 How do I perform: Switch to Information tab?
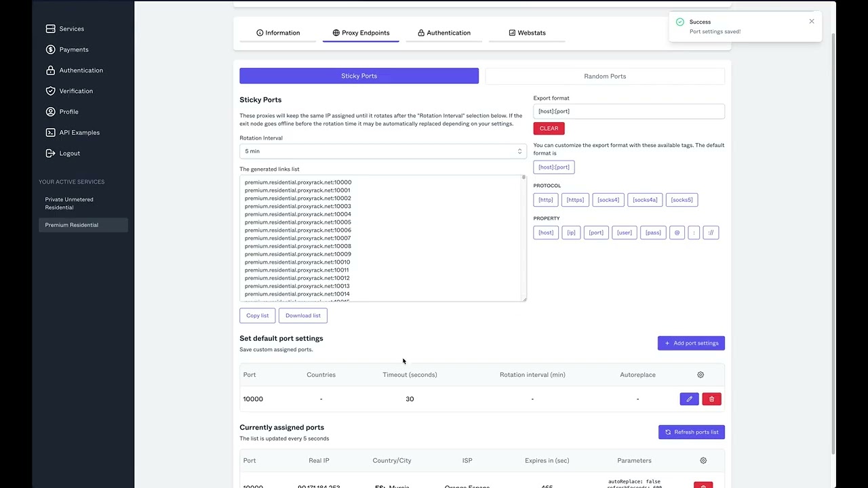click(x=278, y=33)
